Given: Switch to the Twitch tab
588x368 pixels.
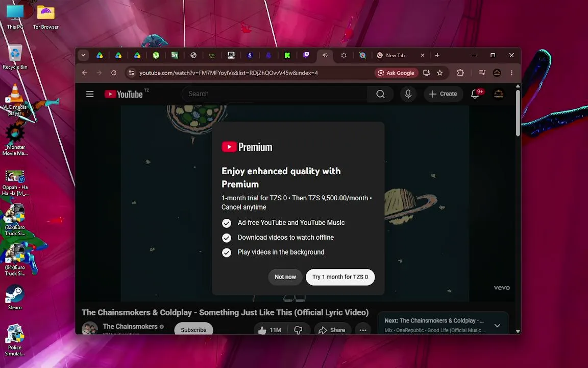Looking at the screenshot, I should tap(306, 55).
